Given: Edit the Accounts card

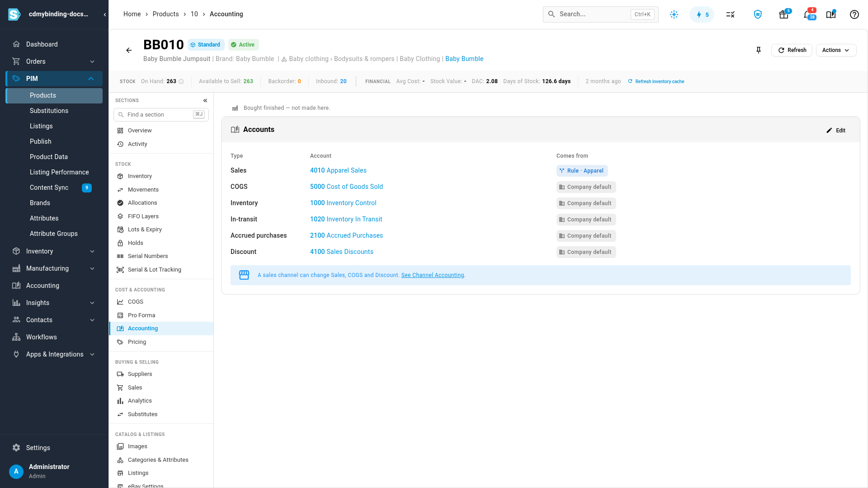Looking at the screenshot, I should 836,131.
